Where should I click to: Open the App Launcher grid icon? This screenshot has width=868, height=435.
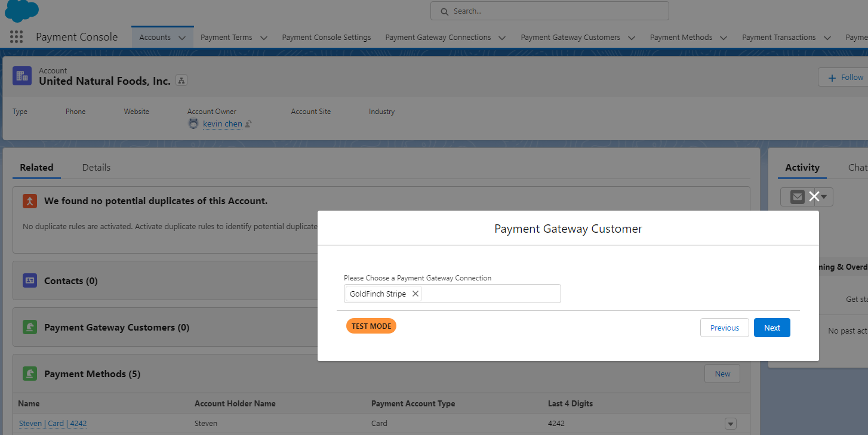click(x=17, y=37)
